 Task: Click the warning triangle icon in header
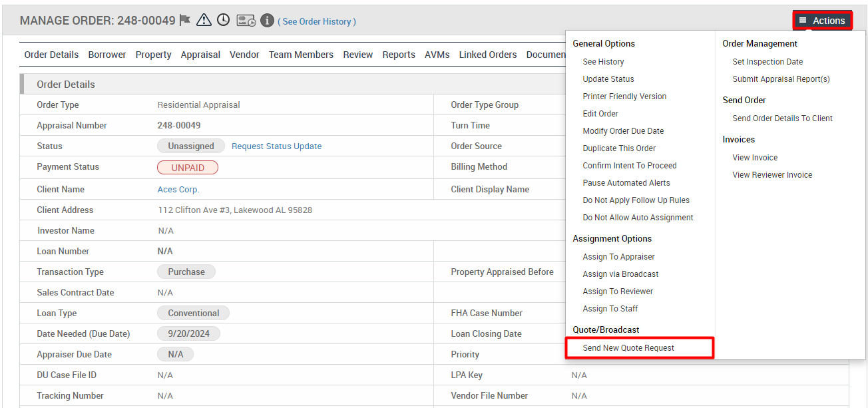click(204, 21)
